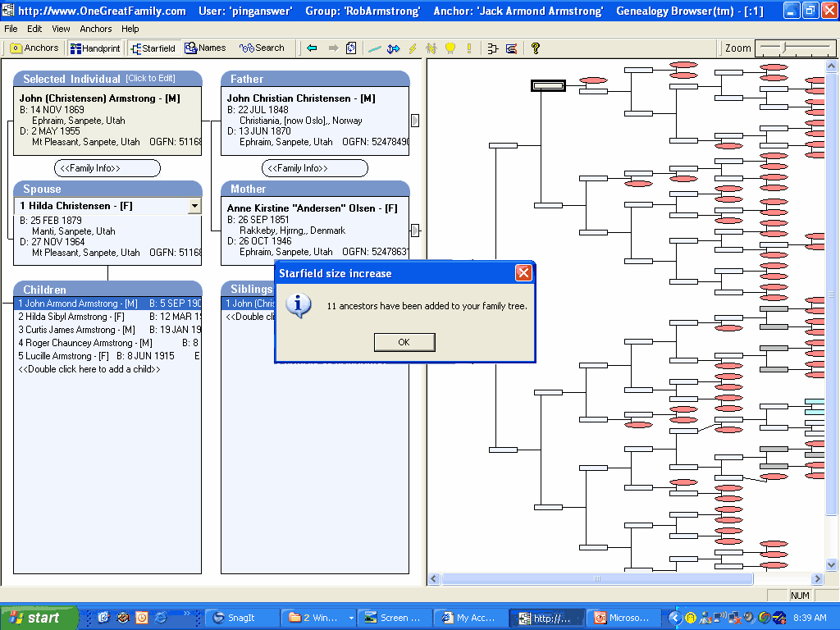This screenshot has width=840, height=630.
Task: Switch to Handprint view
Action: [95, 48]
